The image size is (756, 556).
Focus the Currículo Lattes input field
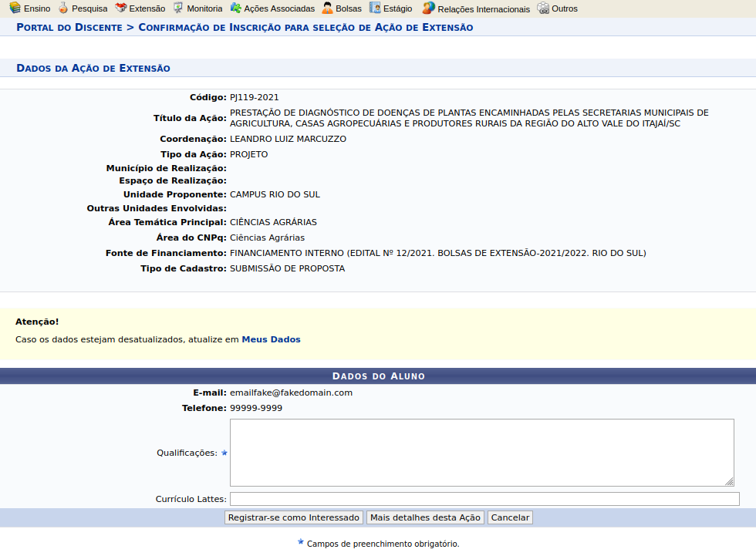pos(484,499)
